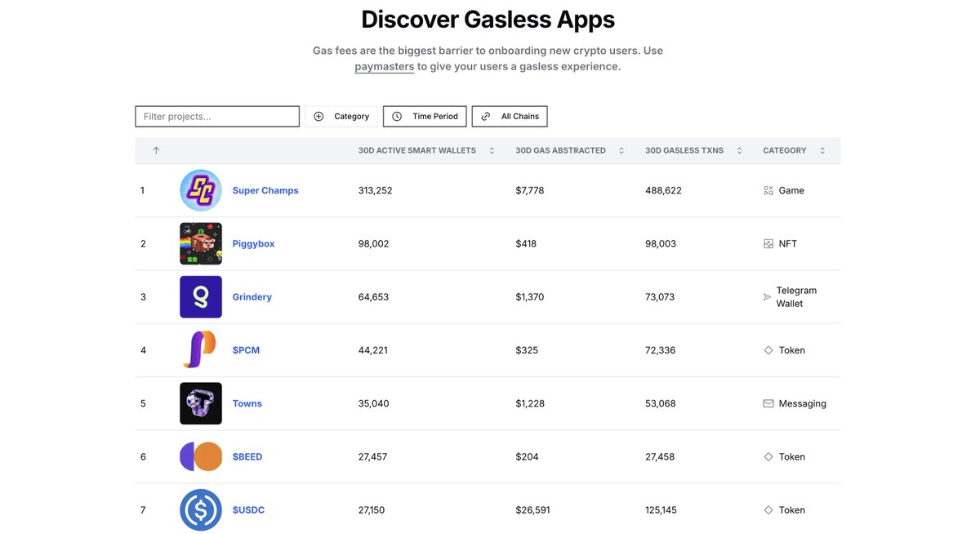
Task: Click the Telegram Wallet category label
Action: [x=796, y=297]
